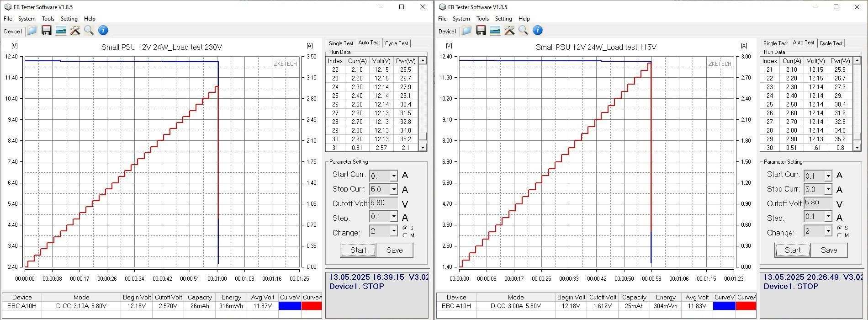Viewport: 868px width, 320px height.
Task: Click the open folder icon in 115V window
Action: tap(466, 31)
